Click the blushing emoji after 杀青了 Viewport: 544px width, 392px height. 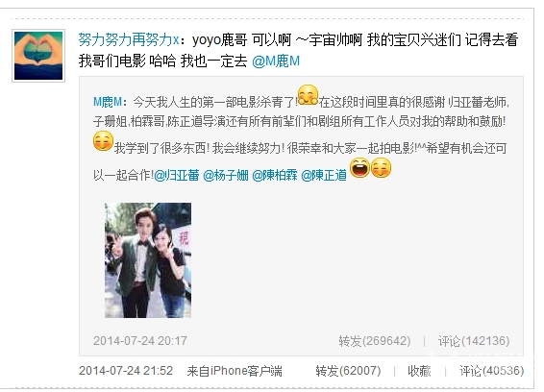308,95
